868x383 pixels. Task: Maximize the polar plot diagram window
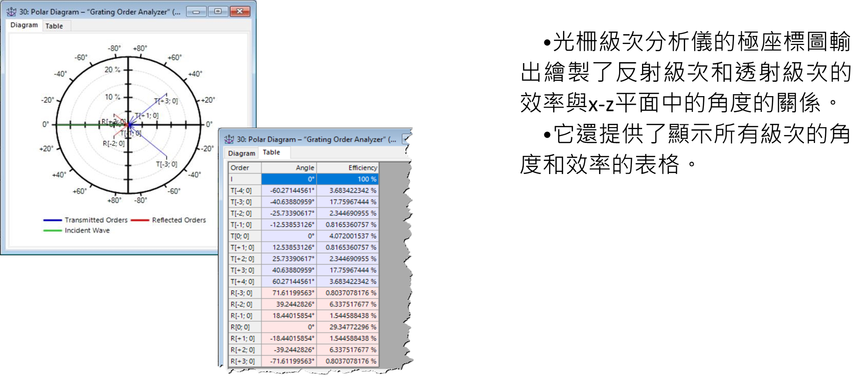(218, 11)
